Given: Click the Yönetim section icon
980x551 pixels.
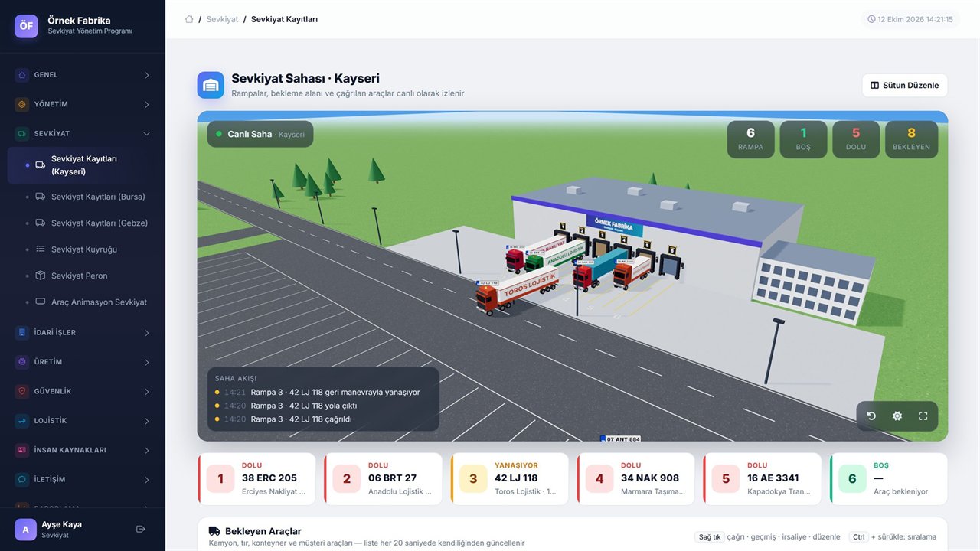Looking at the screenshot, I should 21,104.
